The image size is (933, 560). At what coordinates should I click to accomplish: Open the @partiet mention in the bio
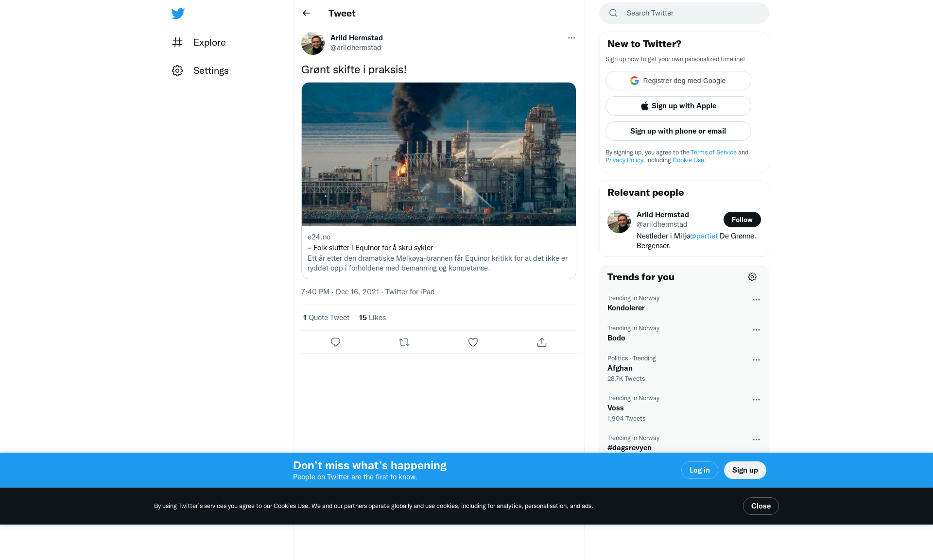pyautogui.click(x=704, y=236)
